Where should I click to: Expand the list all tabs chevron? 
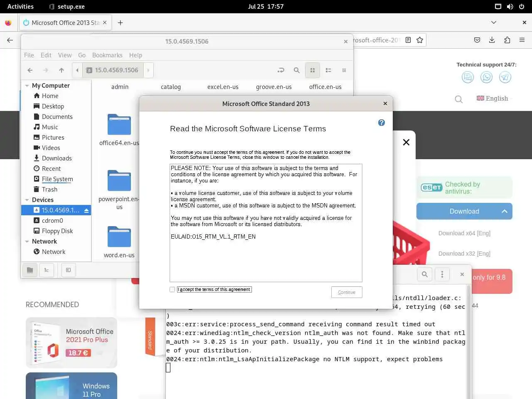494,22
